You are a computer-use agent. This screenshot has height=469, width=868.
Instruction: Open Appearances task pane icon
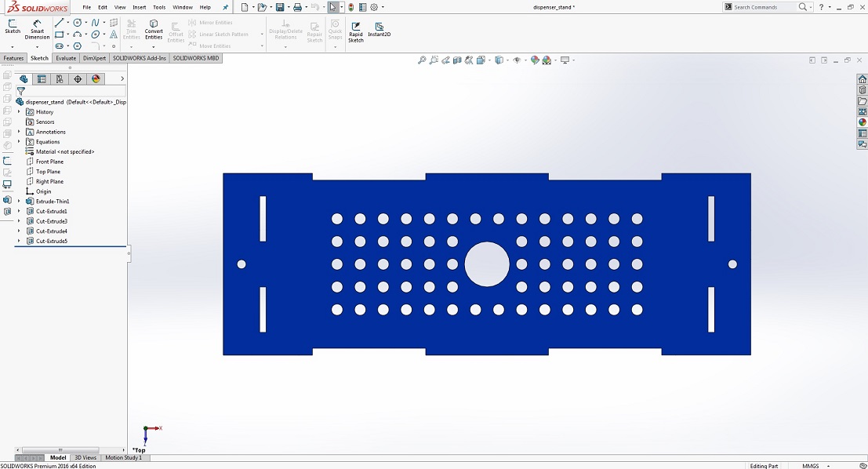(x=862, y=122)
